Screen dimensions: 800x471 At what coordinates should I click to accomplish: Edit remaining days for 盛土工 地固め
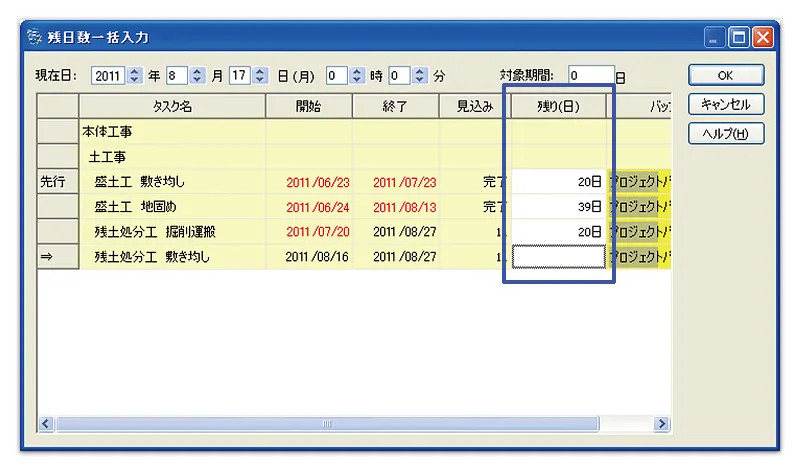click(x=558, y=207)
